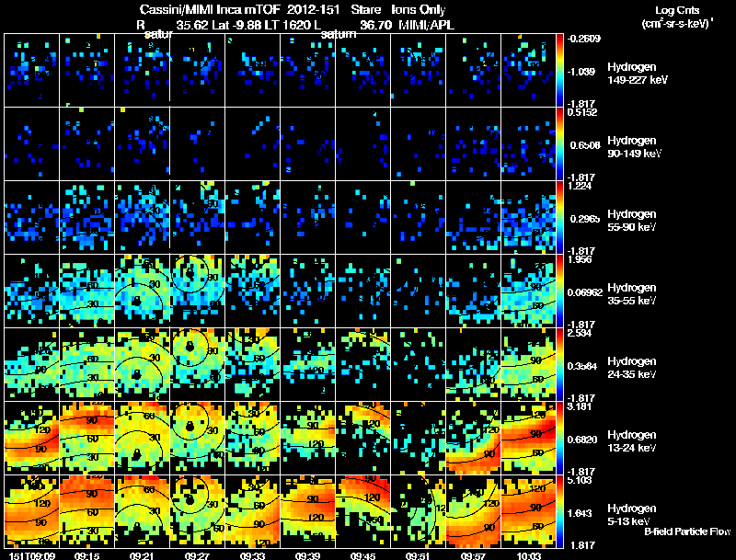Click the 'Log Cnts' colorbar heading
This screenshot has width=736, height=560.
coord(677,10)
